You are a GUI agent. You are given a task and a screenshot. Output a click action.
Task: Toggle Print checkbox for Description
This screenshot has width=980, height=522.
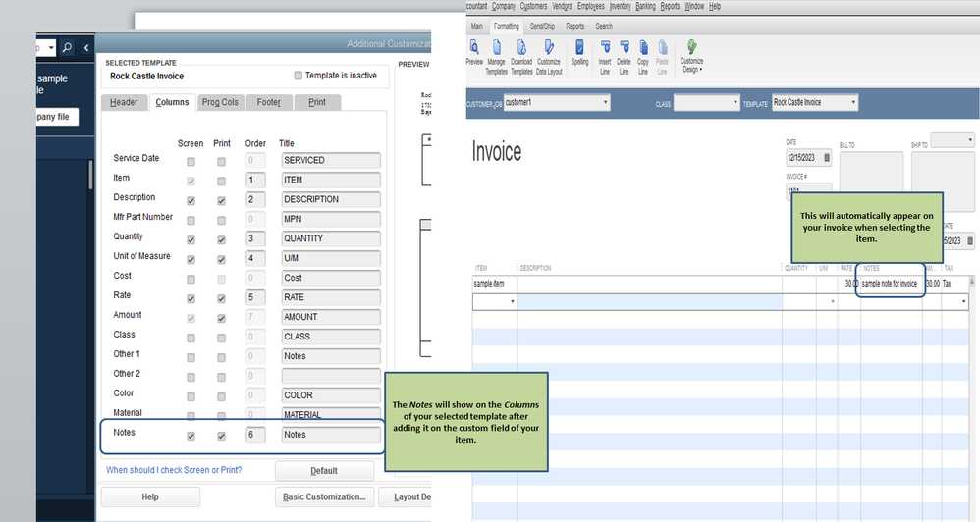(221, 201)
